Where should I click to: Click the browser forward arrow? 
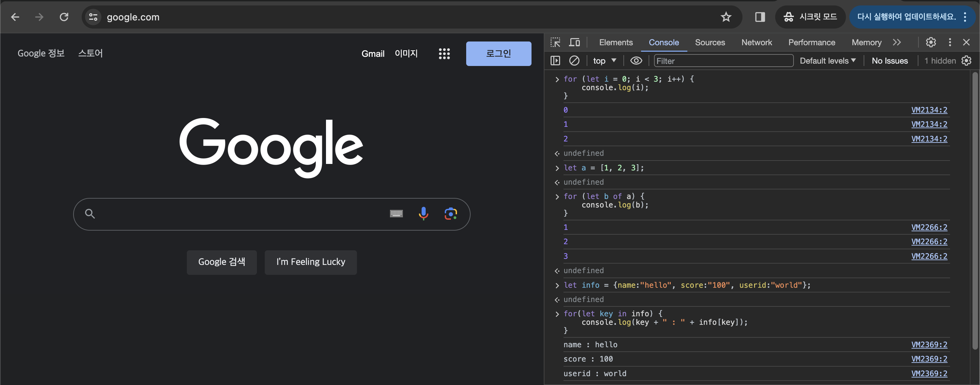[x=39, y=17]
